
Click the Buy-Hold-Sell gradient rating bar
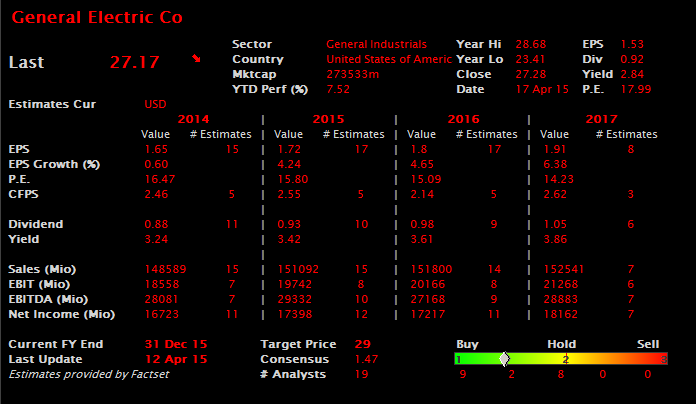pos(561,359)
